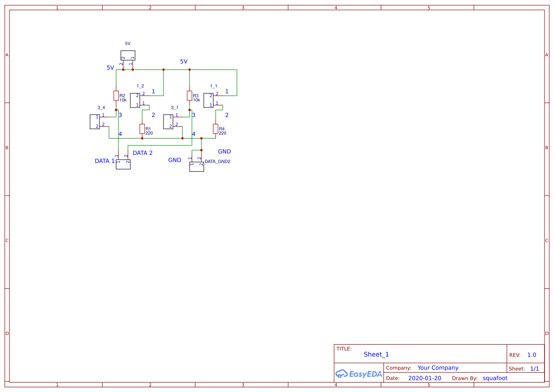Click the Sheet_1 title text
The image size is (554, 392).
[376, 354]
